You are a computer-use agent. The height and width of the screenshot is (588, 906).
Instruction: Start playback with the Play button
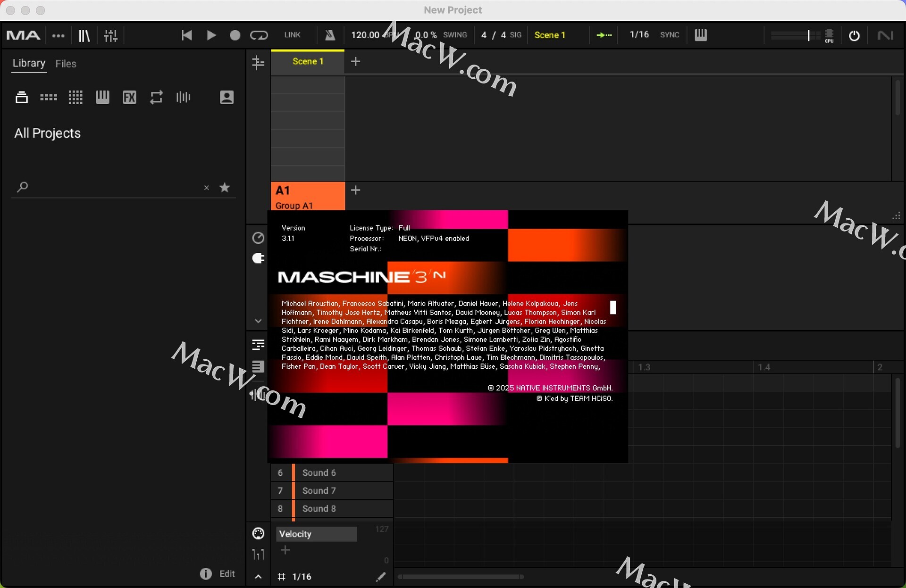click(211, 35)
